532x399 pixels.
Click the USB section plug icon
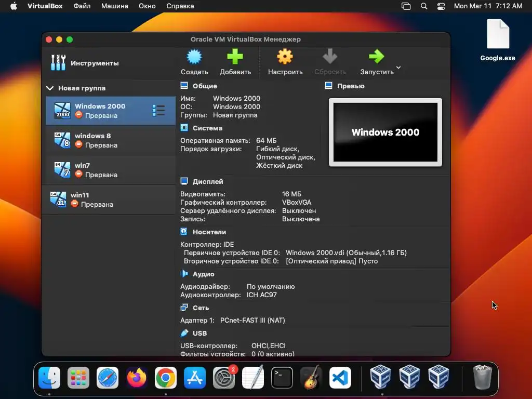tap(184, 333)
